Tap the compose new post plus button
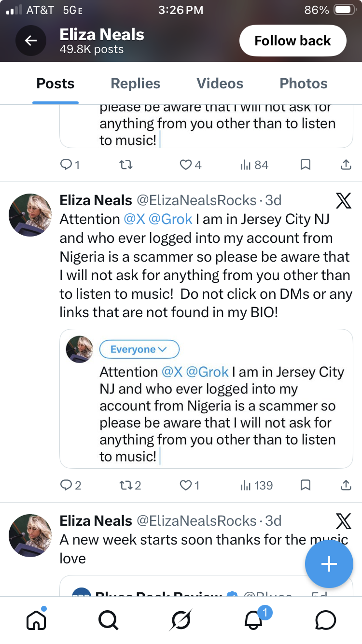This screenshot has height=644, width=362. pos(329,564)
